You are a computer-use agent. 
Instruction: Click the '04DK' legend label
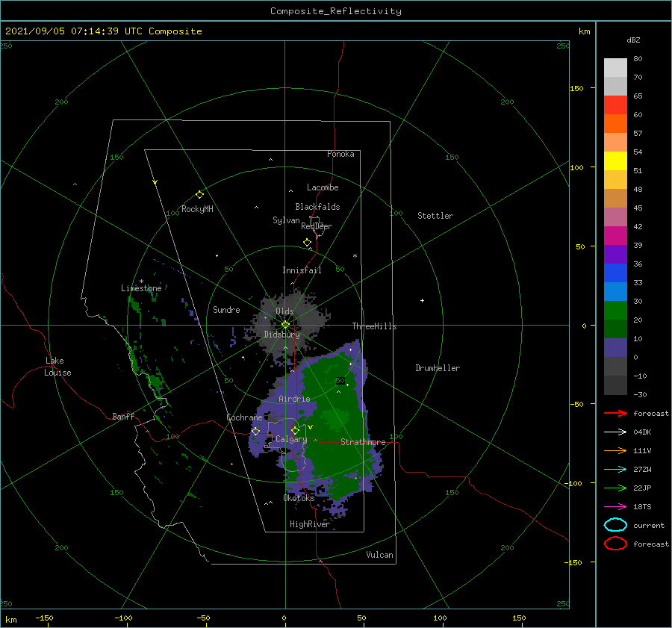[x=642, y=432]
